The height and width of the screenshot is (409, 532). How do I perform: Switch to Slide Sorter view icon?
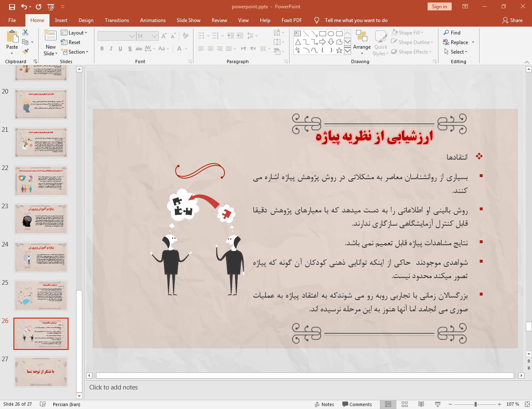pos(404,404)
